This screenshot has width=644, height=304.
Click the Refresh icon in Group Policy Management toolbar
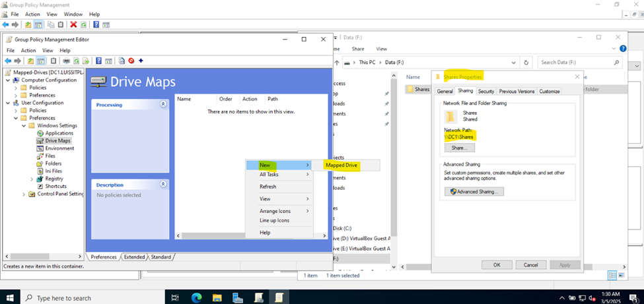click(x=84, y=24)
